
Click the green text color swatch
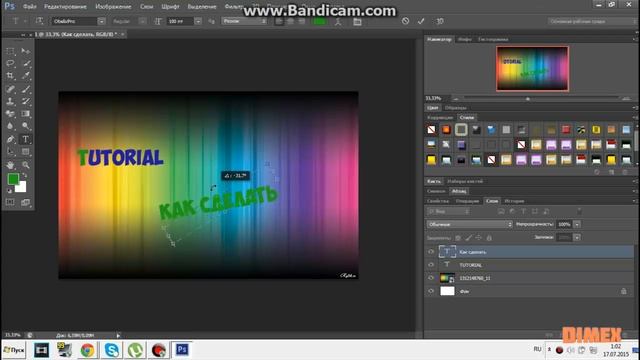pyautogui.click(x=320, y=21)
